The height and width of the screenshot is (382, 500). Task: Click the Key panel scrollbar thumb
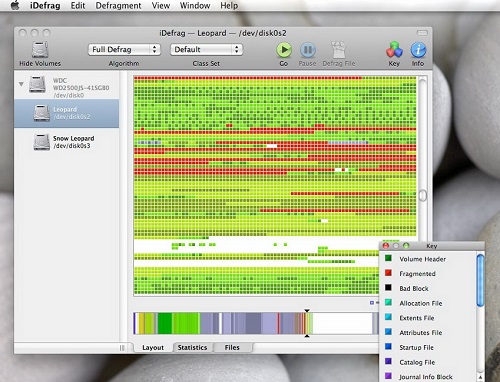(480, 280)
